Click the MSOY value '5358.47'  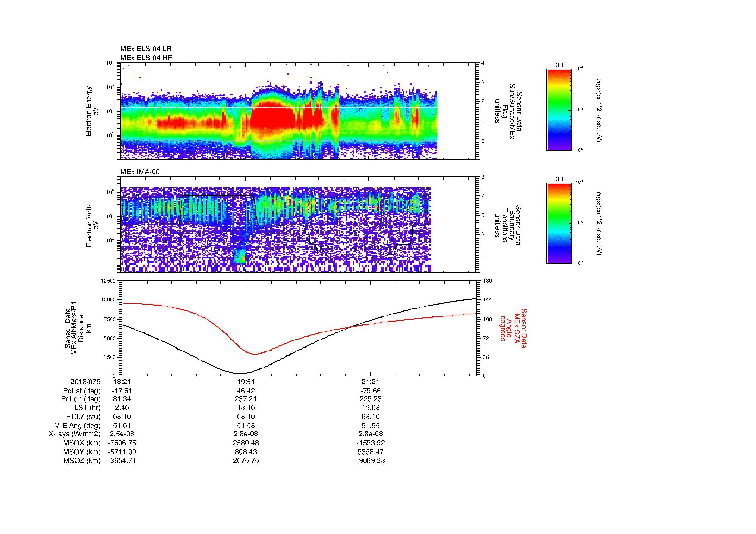[x=370, y=452]
